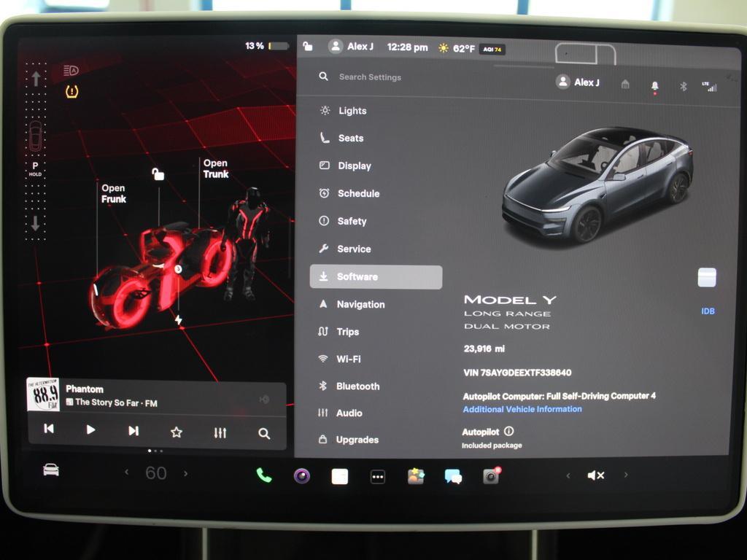The width and height of the screenshot is (747, 560).
Task: Mute audio with the speaker icon
Action: coord(595,475)
